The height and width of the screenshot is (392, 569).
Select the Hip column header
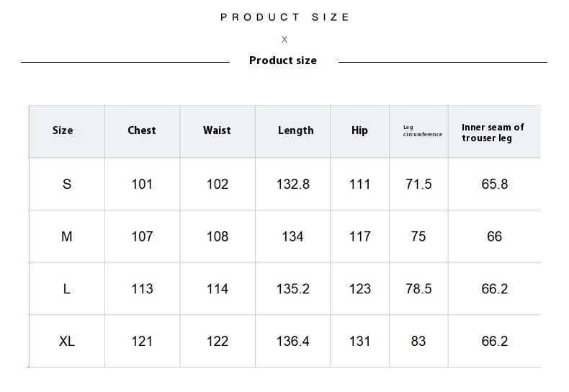tap(359, 130)
